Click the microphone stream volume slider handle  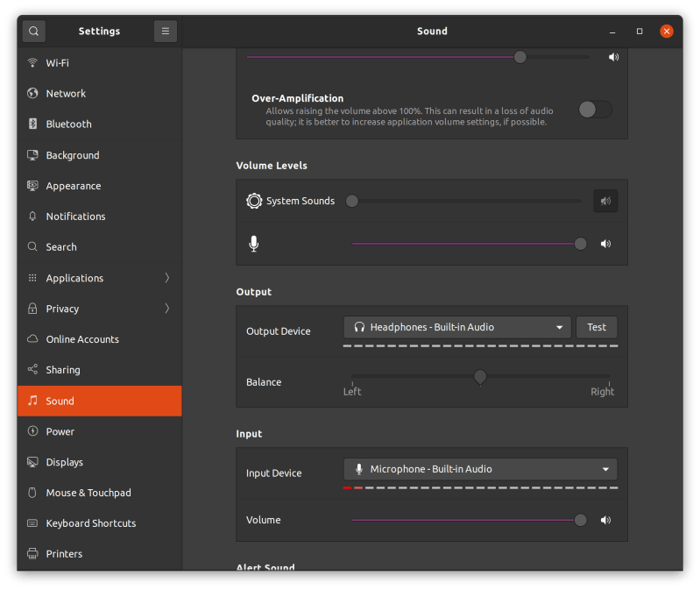tap(580, 244)
